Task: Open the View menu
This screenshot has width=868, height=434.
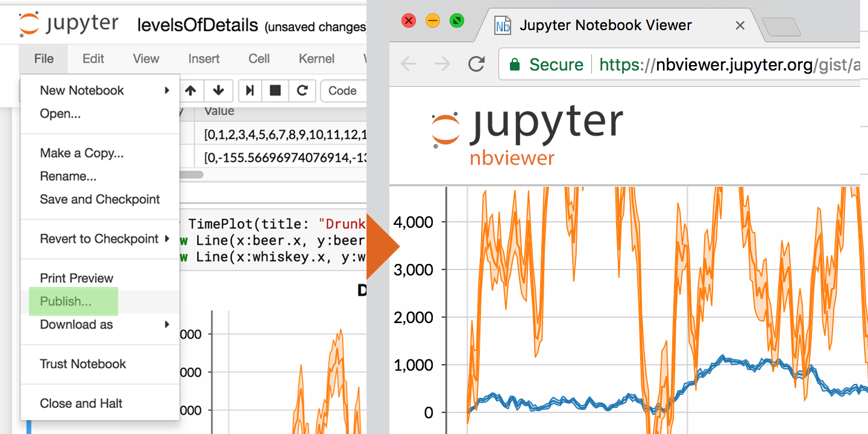Action: click(x=146, y=58)
